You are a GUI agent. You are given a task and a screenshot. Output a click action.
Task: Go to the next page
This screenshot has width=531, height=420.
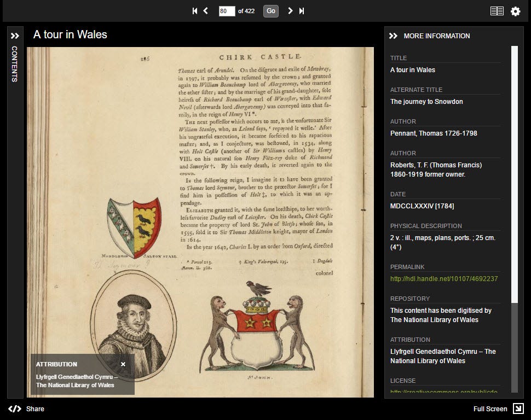pos(290,11)
